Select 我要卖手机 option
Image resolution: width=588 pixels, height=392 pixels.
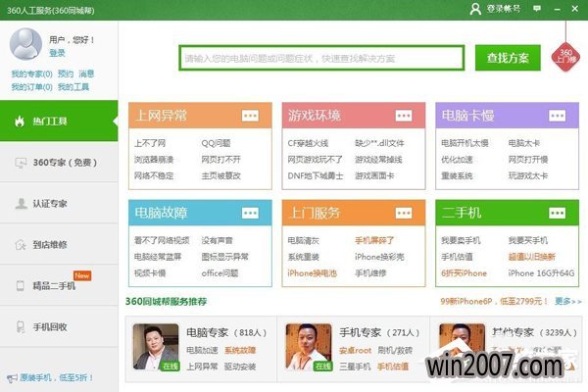point(461,240)
